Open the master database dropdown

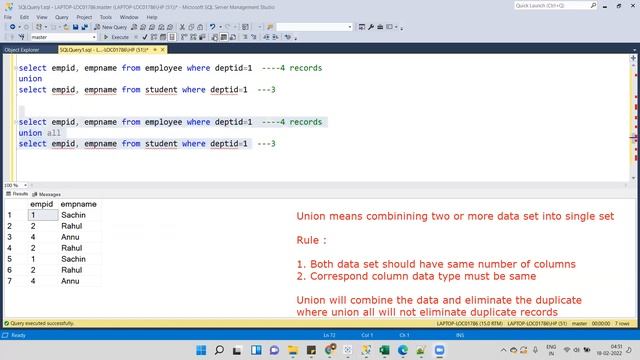pyautogui.click(x=94, y=37)
